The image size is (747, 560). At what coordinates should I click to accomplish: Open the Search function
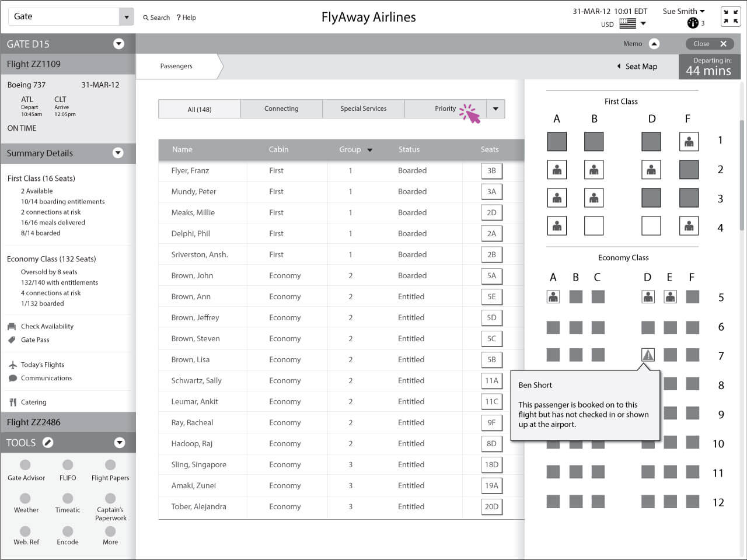(156, 17)
